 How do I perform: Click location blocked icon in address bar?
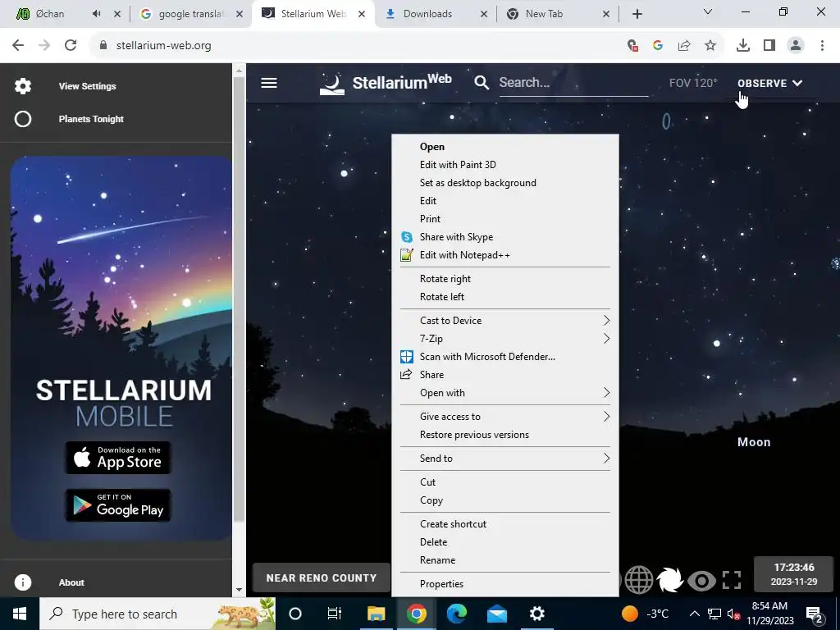click(632, 46)
